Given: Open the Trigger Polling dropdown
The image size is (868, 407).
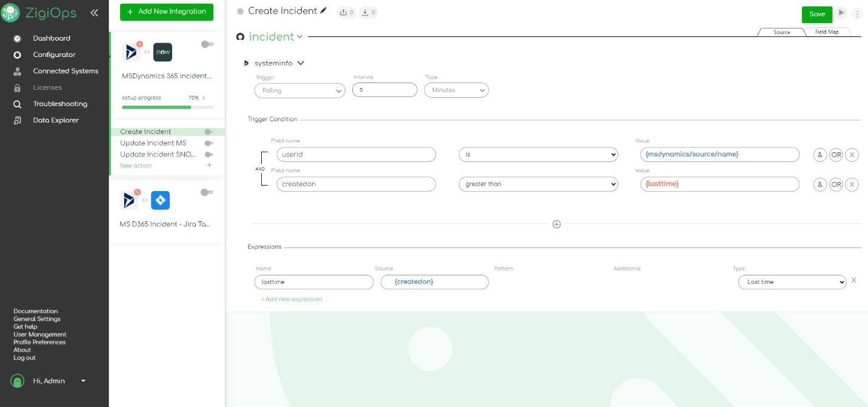Looking at the screenshot, I should (x=300, y=90).
